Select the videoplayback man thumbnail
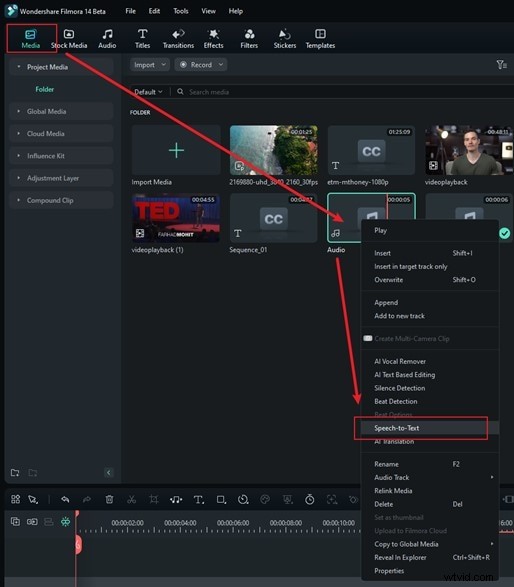 pyautogui.click(x=469, y=150)
